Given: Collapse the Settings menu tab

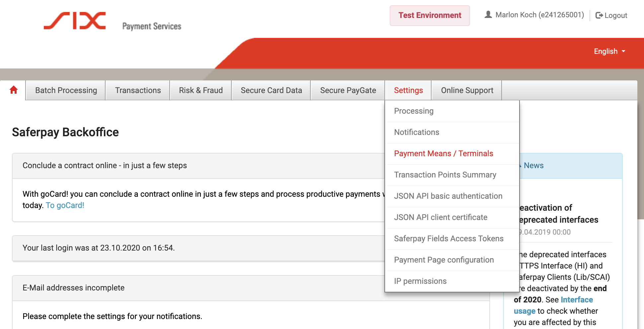Looking at the screenshot, I should pyautogui.click(x=408, y=90).
